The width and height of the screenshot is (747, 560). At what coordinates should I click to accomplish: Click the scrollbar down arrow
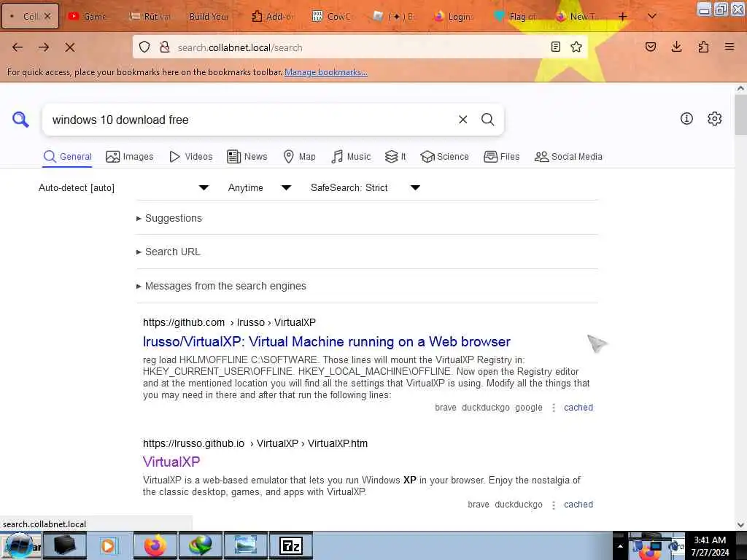740,525
